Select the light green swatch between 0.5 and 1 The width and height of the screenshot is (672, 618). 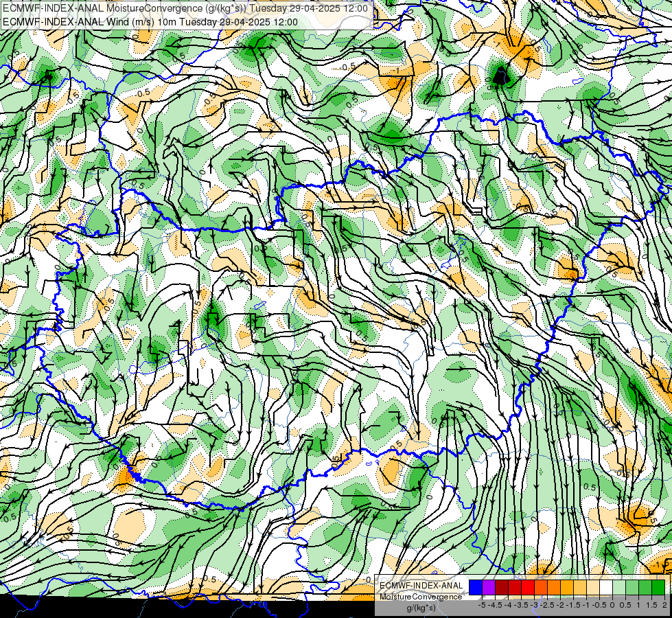[632, 587]
